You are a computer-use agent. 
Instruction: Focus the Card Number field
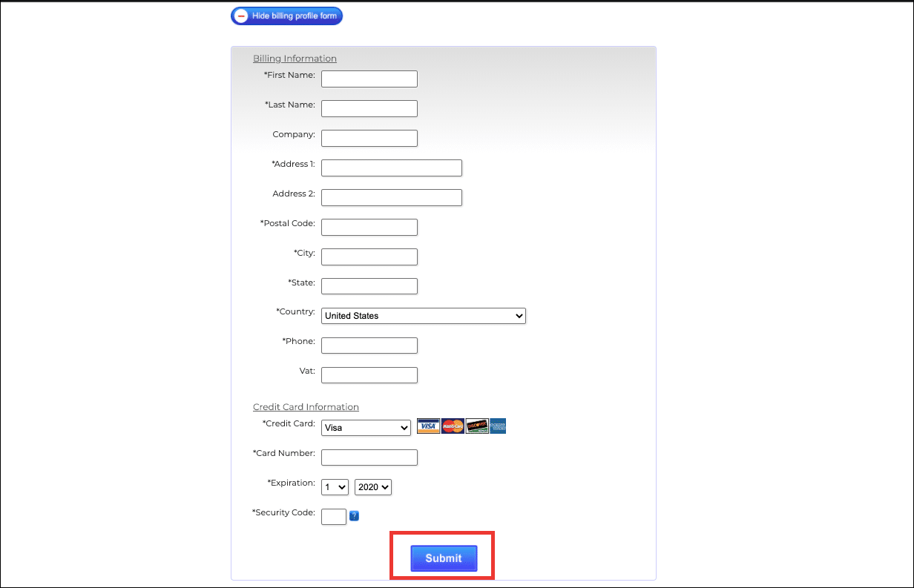pos(369,457)
